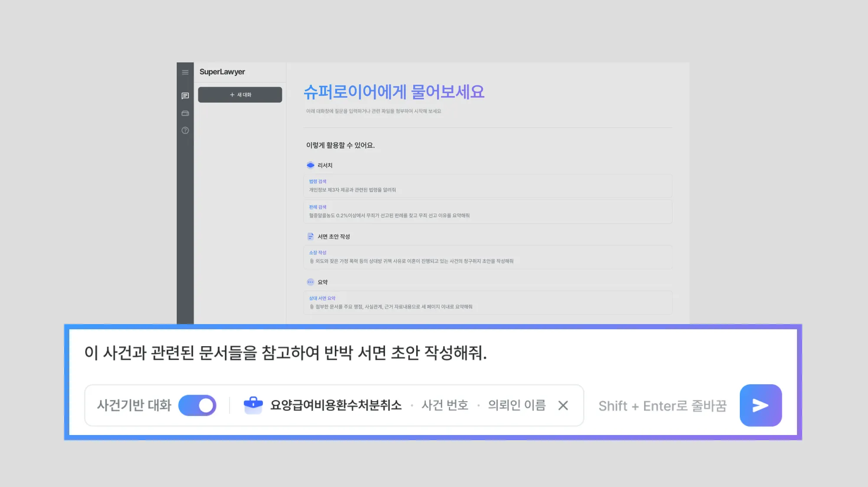Image resolution: width=868 pixels, height=487 pixels.
Task: Click the SuperLawyer logo title
Action: (222, 72)
